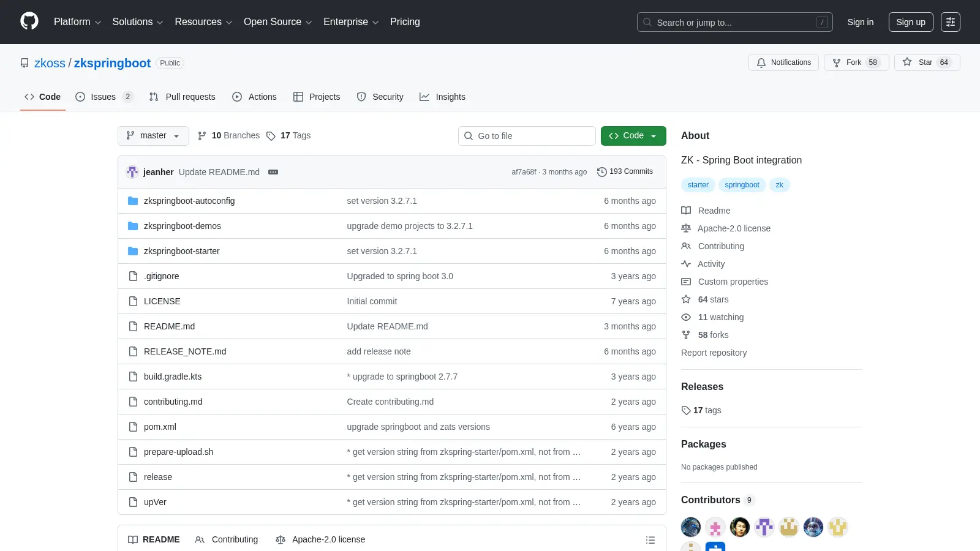Image resolution: width=980 pixels, height=551 pixels.
Task: Switch to the Actions tab
Action: coord(254,97)
